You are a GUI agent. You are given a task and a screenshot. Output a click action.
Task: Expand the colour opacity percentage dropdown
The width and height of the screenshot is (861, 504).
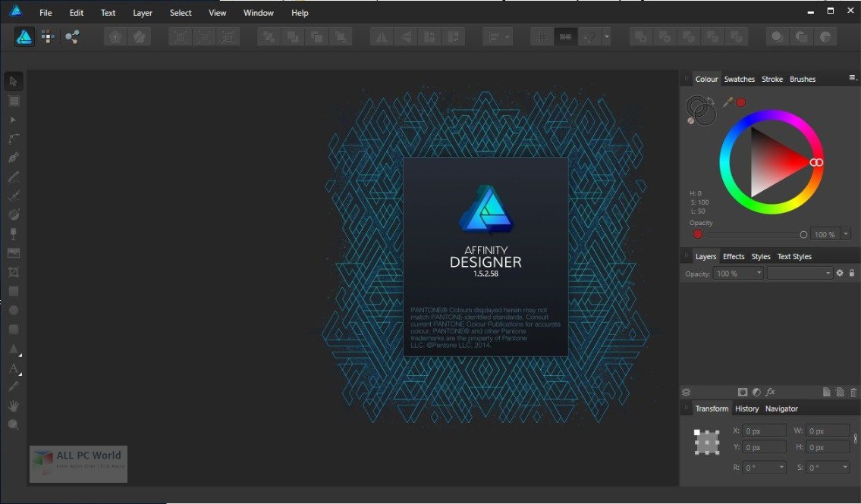click(x=846, y=234)
